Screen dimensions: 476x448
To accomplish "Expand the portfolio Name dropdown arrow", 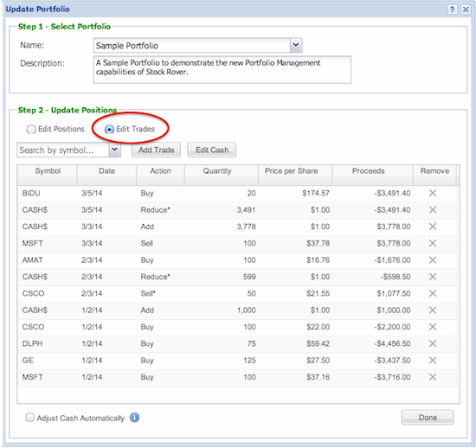I will point(296,45).
